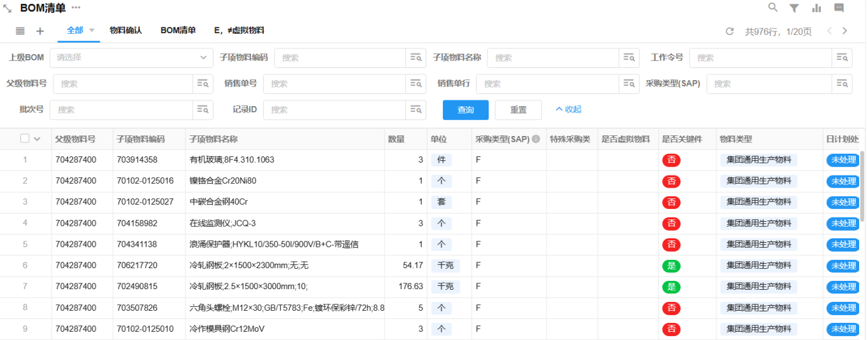Switch to the 物料确认 tab
The width and height of the screenshot is (868, 340).
[125, 31]
